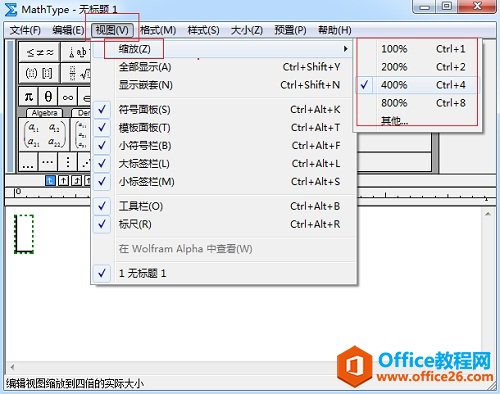Toggle 工具栏(O) visibility
This screenshot has width=500, height=394.
tap(223, 206)
